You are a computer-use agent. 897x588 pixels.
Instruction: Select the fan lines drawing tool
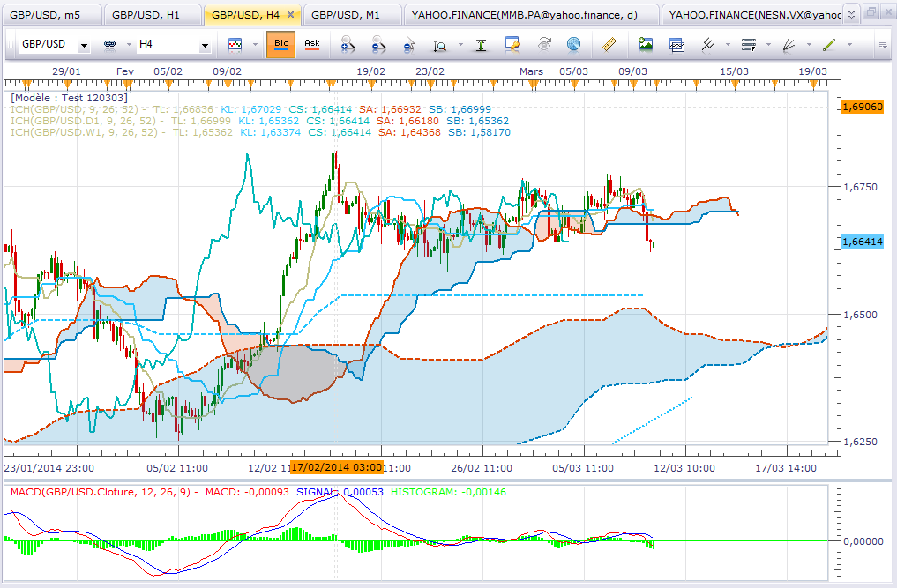789,45
